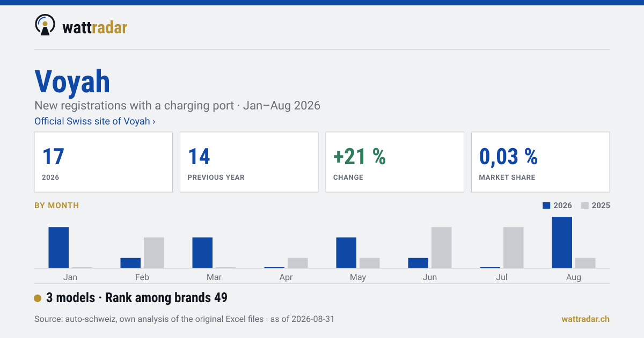Click the May 2026 blue bar
644x338 pixels.
point(346,253)
